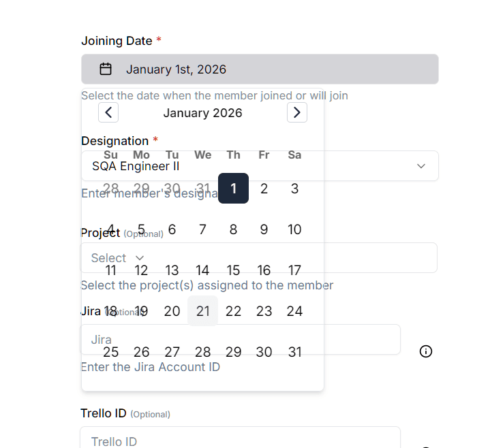Select January 2 in the calendar
Screen dimensions: 490x448
point(264,188)
